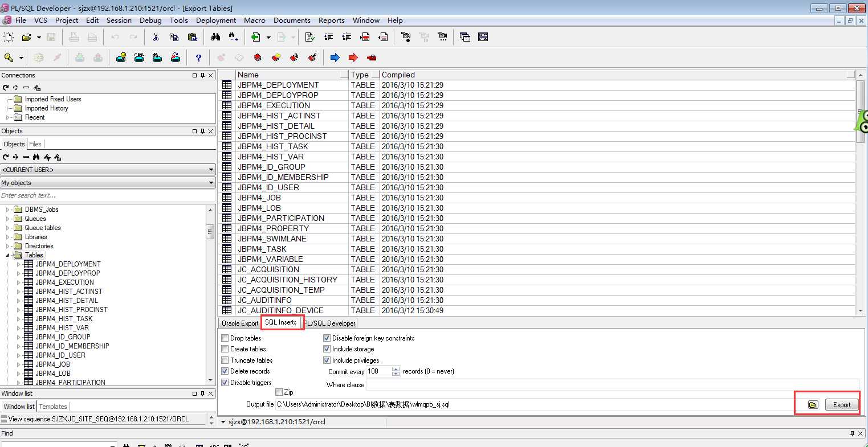Enable the Create tables checkbox

coord(225,349)
